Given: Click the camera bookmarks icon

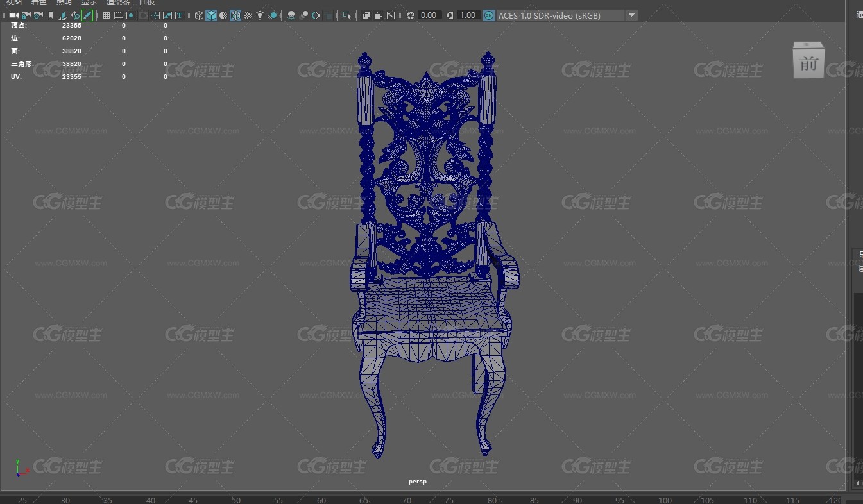Looking at the screenshot, I should pos(51,15).
